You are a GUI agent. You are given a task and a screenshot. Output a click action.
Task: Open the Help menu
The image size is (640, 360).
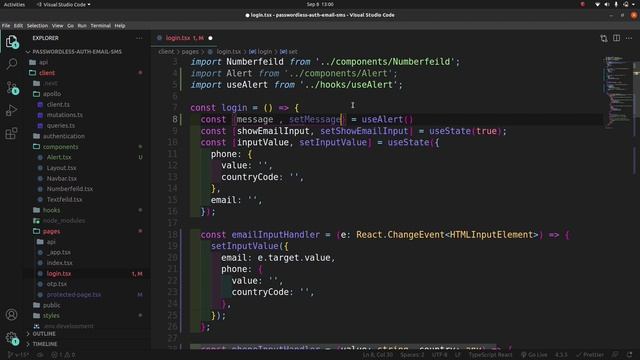[x=120, y=26]
